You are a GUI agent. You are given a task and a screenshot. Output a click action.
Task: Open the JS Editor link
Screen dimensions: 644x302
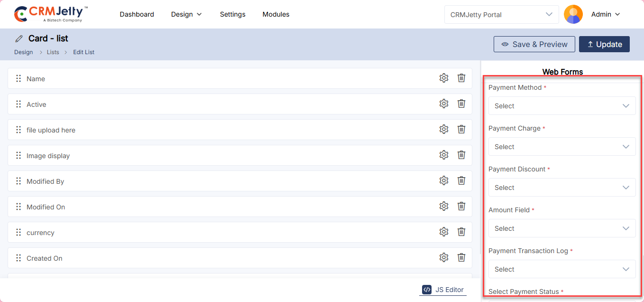[443, 290]
